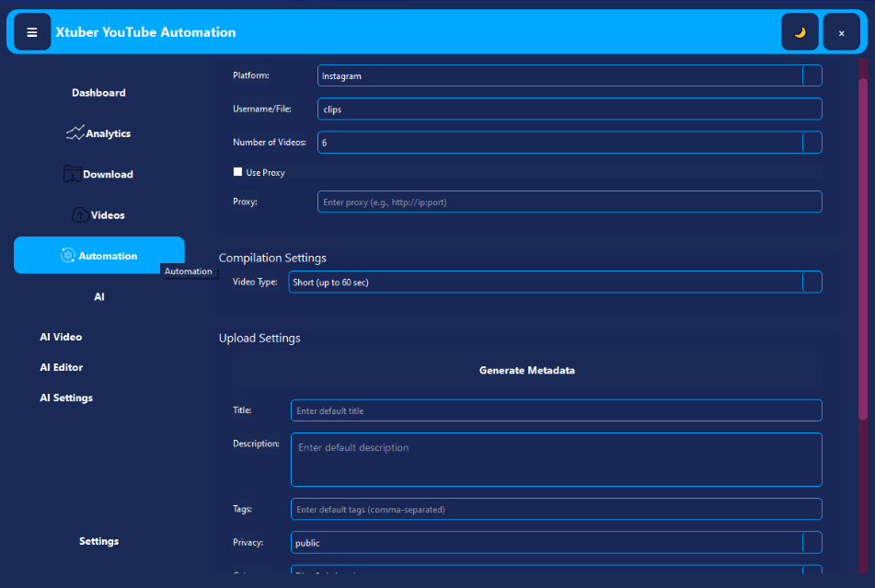This screenshot has width=875, height=588.
Task: Click the hamburger menu icon
Action: (32, 32)
